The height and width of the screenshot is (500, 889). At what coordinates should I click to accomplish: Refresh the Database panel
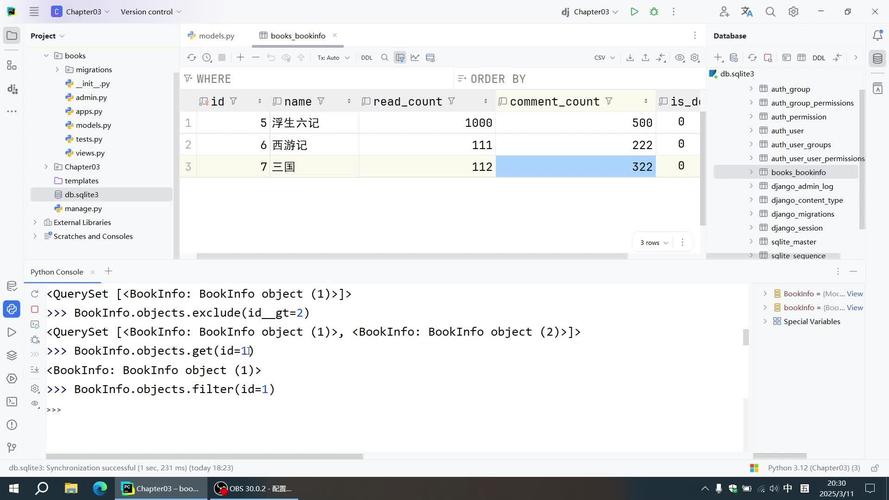tap(752, 58)
